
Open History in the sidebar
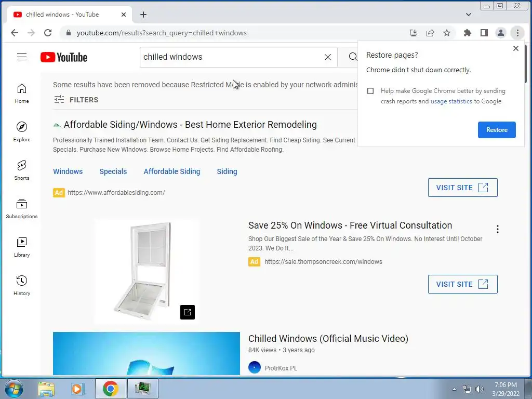click(22, 285)
